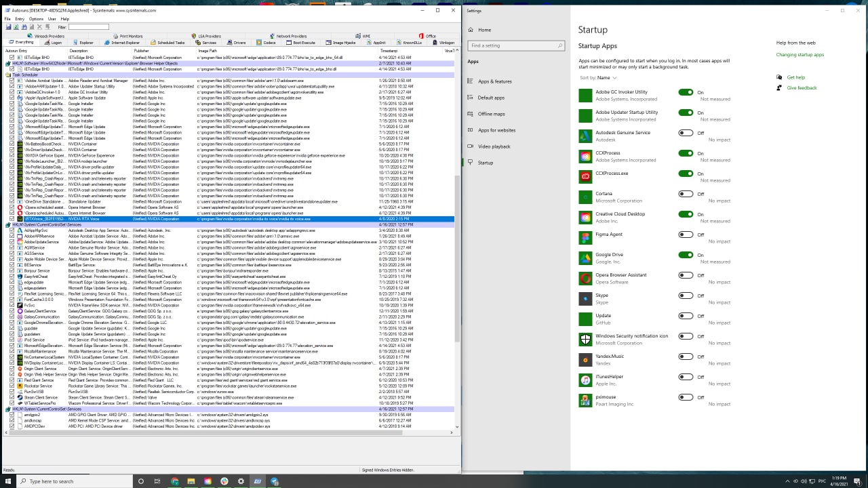Click the Autodesk icon of AdAppMgrSvc entry
The width and height of the screenshot is (868, 488).
click(20, 230)
